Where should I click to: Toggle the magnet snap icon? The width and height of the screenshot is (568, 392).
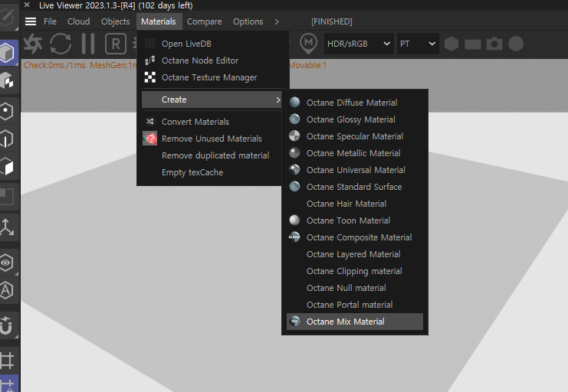[x=7, y=325]
